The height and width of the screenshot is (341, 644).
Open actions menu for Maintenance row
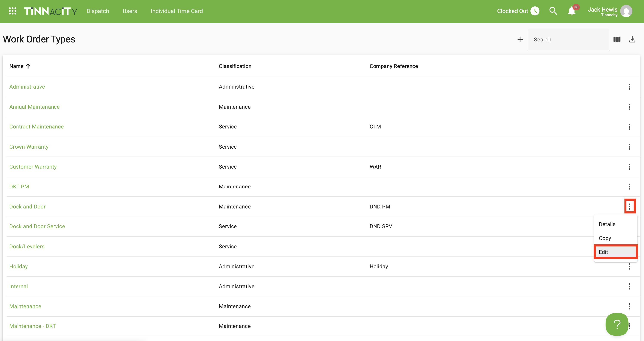629,306
